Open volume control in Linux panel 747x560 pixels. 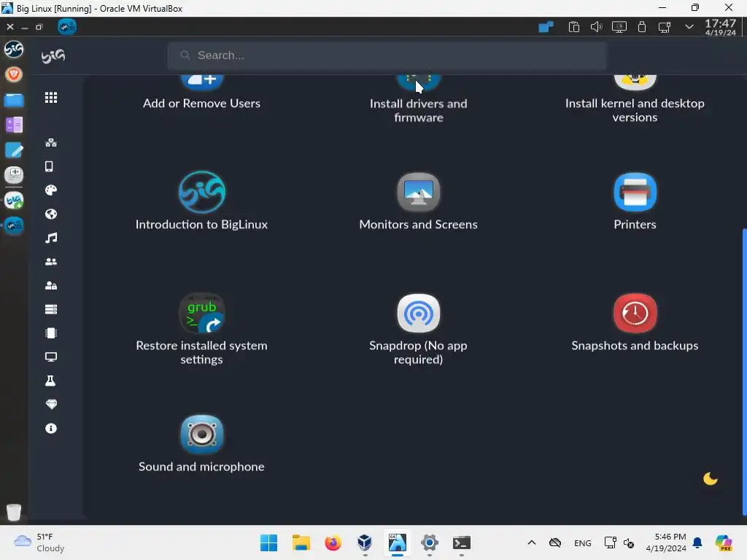pos(596,27)
